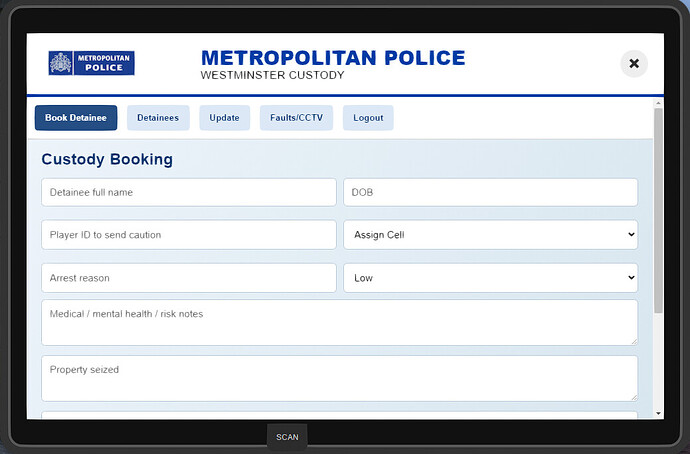Click the DOB input field

[490, 192]
